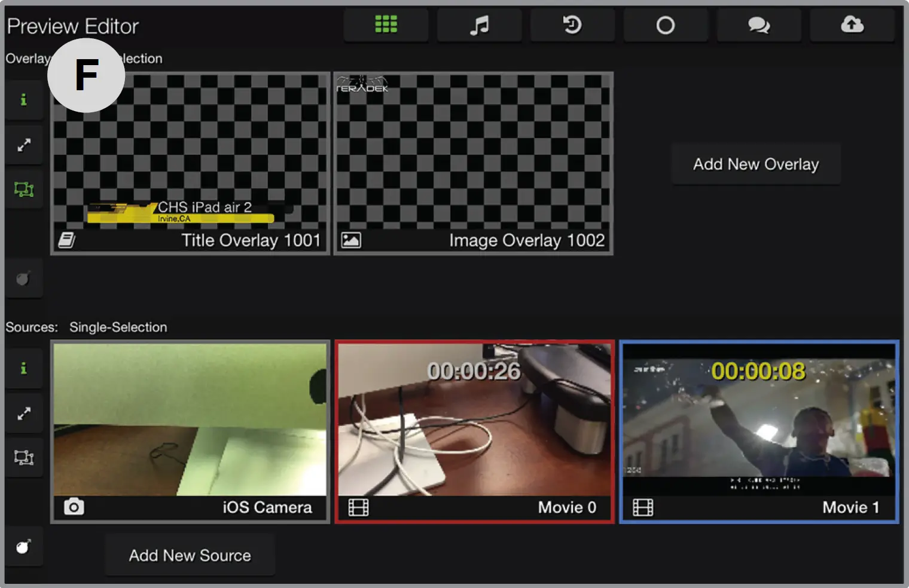
Task: Select the Movie 0 source
Action: pyautogui.click(x=474, y=431)
